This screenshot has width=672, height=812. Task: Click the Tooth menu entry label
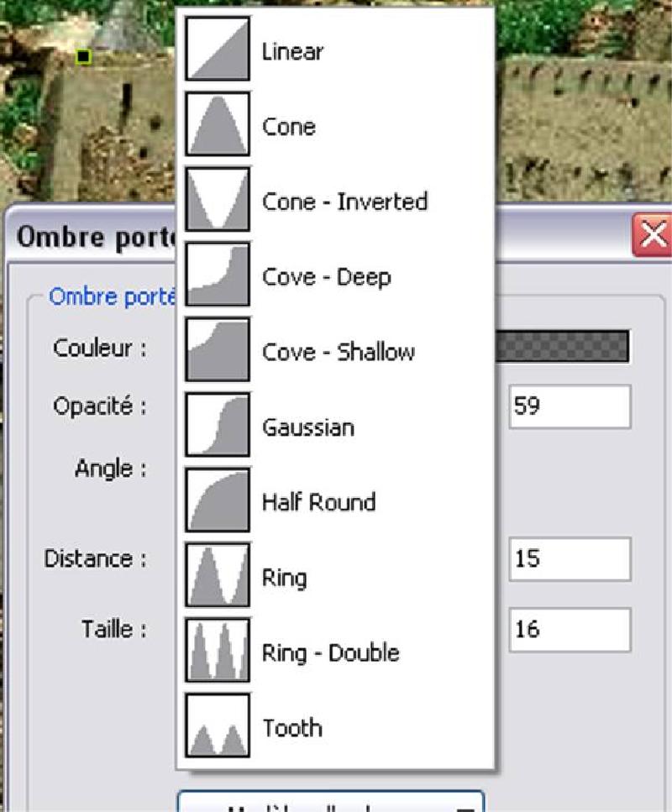click(292, 727)
